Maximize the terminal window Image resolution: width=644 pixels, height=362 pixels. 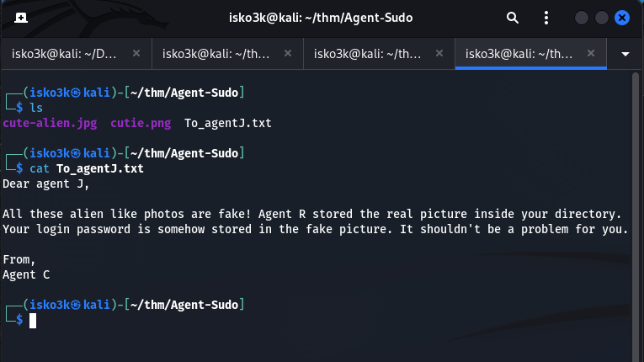[x=602, y=17]
